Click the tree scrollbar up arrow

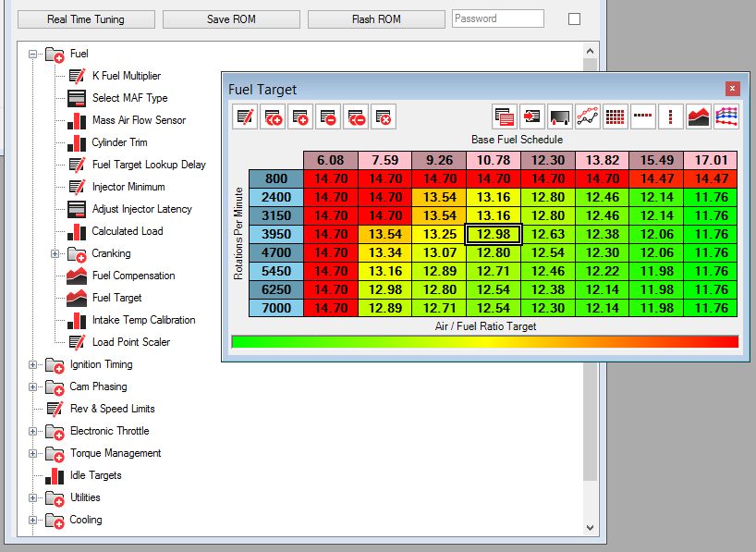(x=591, y=51)
